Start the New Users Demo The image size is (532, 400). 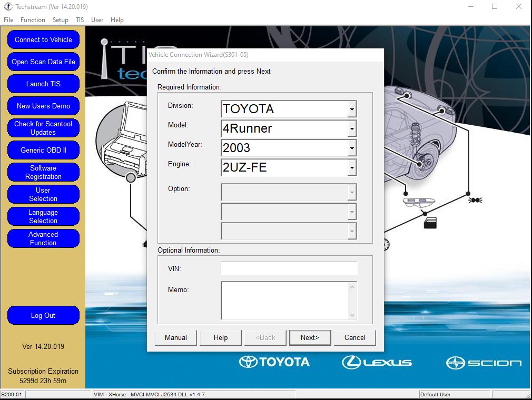click(43, 106)
